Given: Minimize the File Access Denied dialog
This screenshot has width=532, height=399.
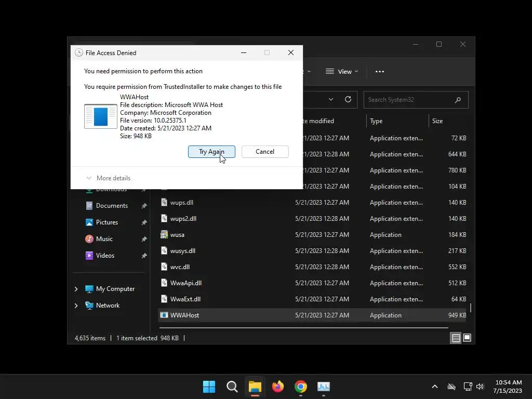Looking at the screenshot, I should pyautogui.click(x=244, y=52).
